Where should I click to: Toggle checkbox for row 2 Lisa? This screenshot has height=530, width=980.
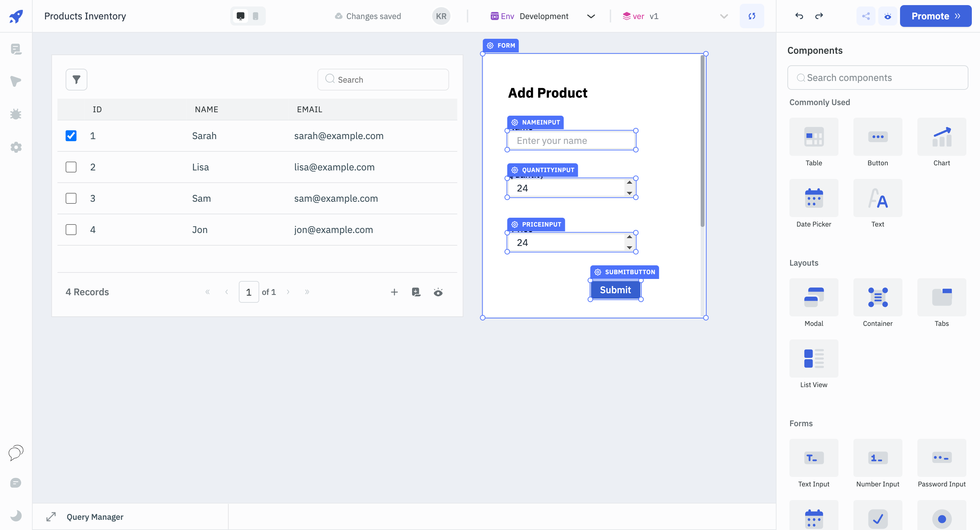(x=71, y=167)
